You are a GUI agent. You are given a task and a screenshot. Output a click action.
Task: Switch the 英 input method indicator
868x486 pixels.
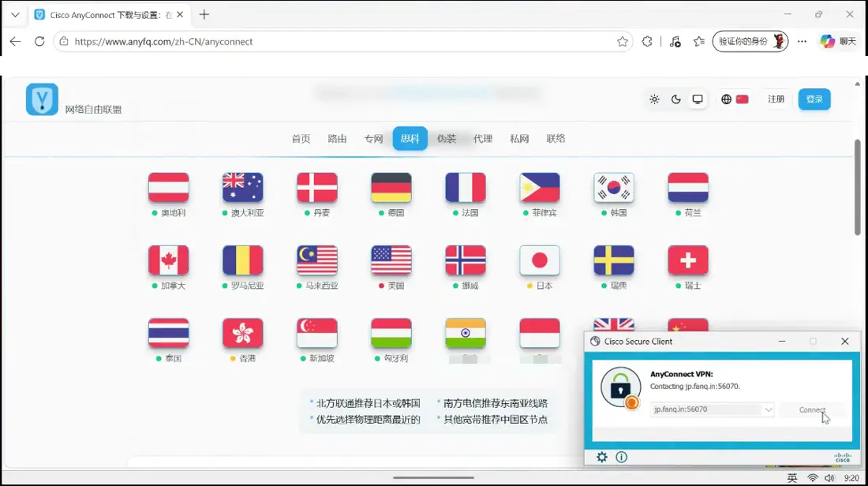pyautogui.click(x=792, y=477)
